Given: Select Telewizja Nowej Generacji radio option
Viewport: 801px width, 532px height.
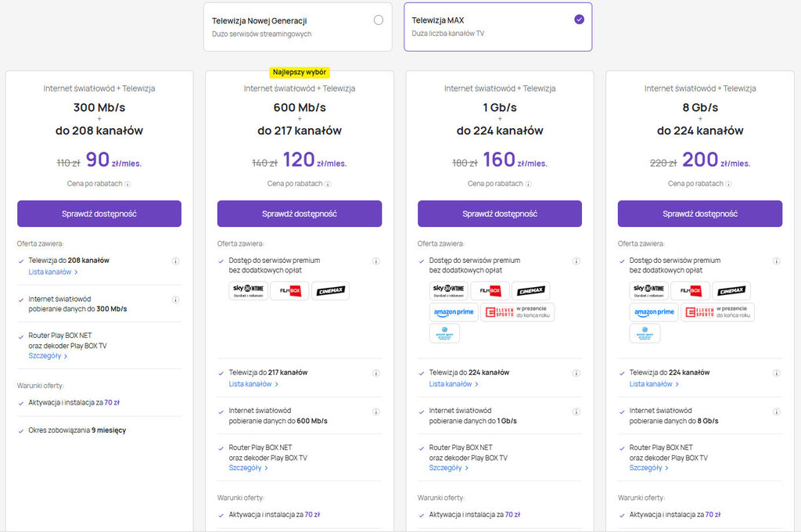Looking at the screenshot, I should click(379, 20).
